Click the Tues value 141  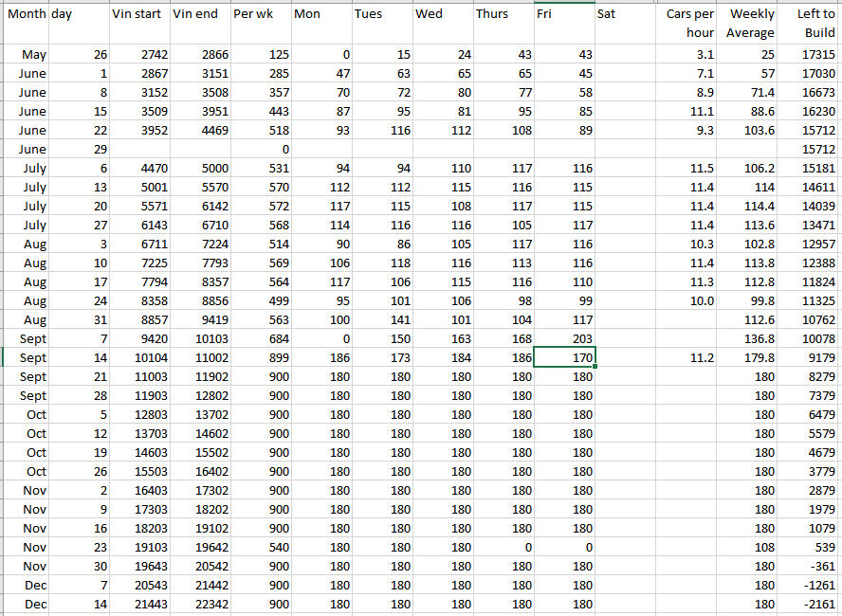[x=383, y=320]
